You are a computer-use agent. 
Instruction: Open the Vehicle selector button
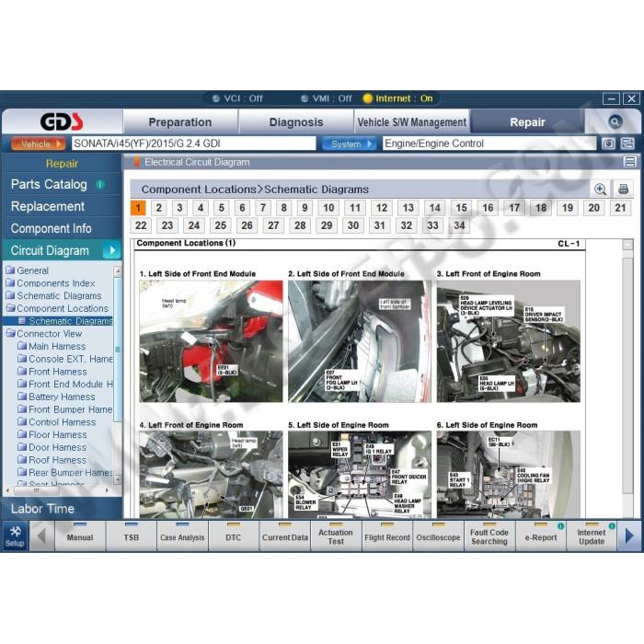point(39,144)
